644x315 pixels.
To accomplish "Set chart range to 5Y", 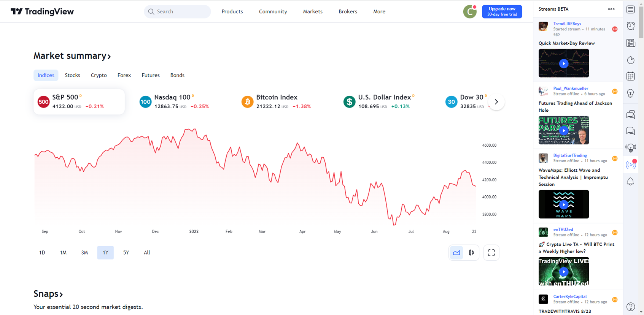I will (126, 253).
